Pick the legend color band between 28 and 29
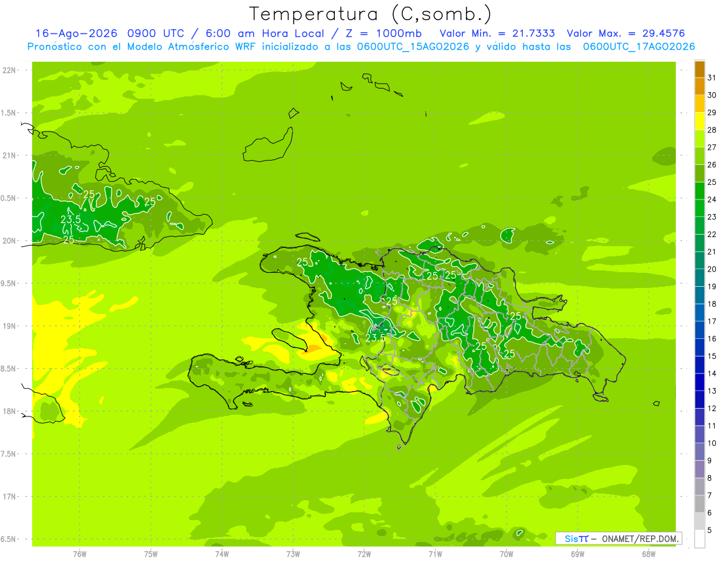The height and width of the screenshot is (562, 728). 699,121
